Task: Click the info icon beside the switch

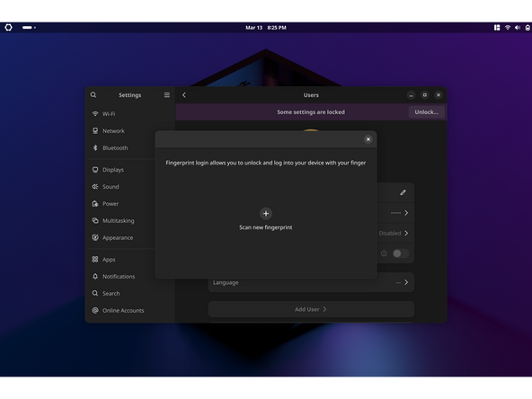Action: point(384,253)
